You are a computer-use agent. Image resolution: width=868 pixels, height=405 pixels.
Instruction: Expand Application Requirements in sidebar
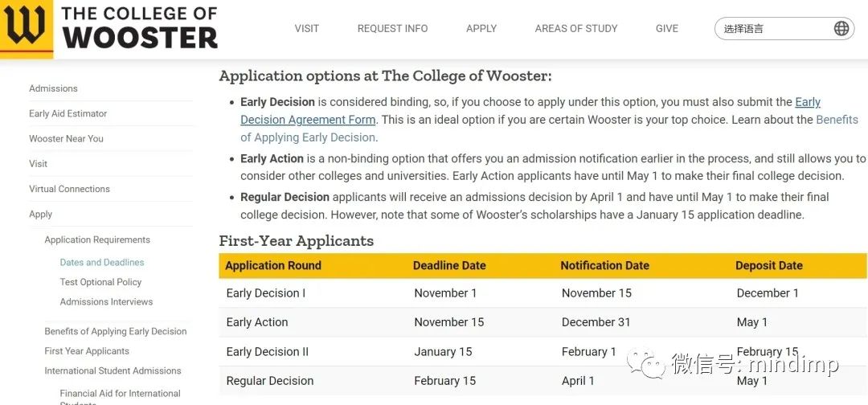tap(97, 239)
